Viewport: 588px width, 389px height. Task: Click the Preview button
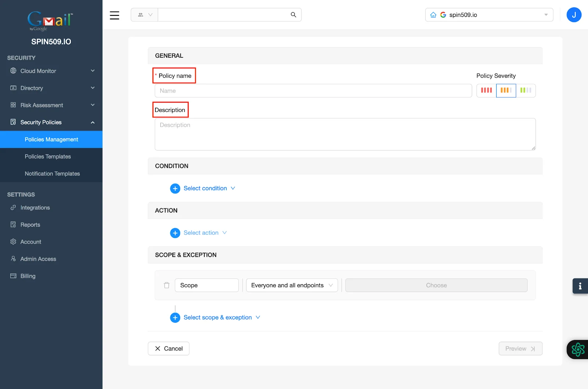point(520,348)
